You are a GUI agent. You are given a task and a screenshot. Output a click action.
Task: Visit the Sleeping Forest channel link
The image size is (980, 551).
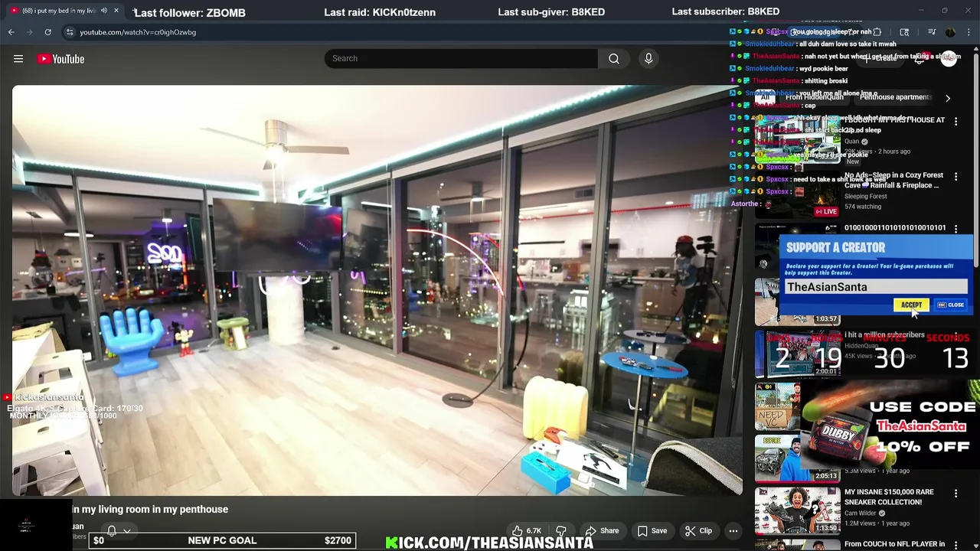[865, 197]
